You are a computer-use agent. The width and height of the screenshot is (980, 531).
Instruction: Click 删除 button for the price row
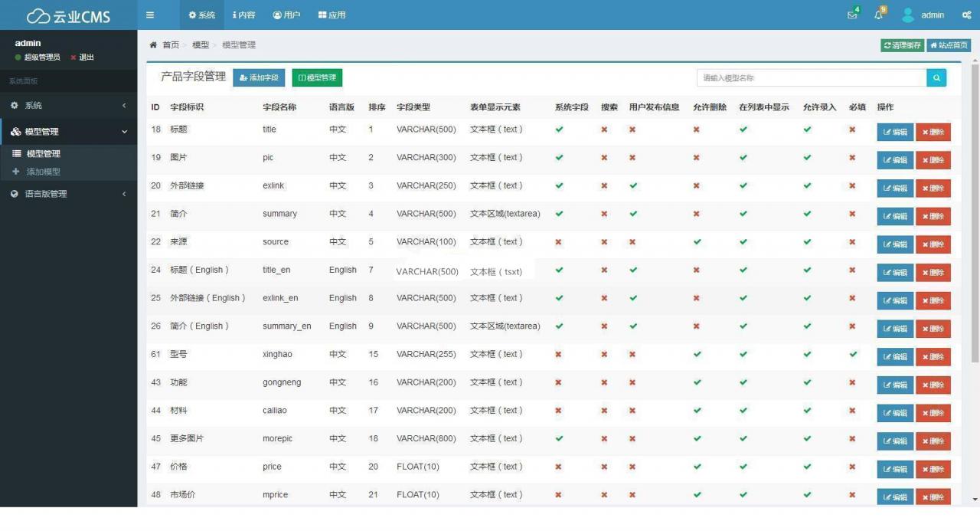pyautogui.click(x=933, y=469)
